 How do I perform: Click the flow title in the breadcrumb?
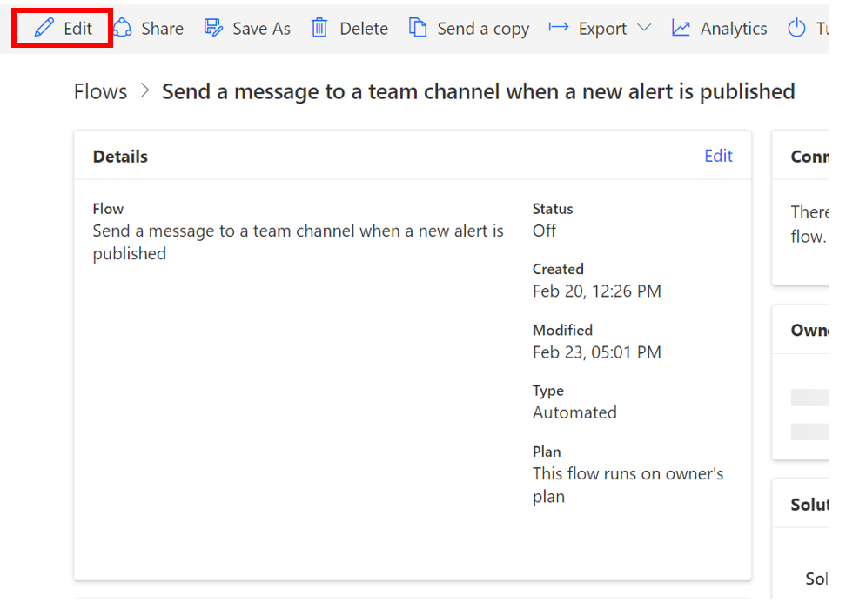(x=478, y=92)
